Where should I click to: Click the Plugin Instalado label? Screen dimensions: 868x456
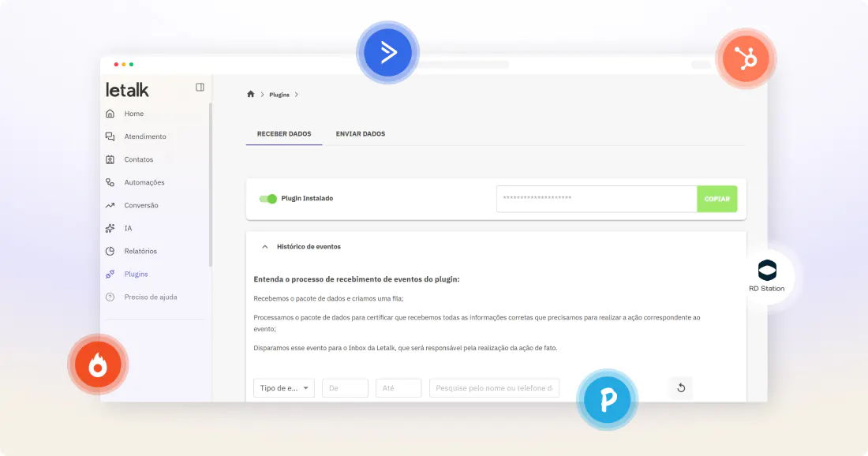coord(307,199)
